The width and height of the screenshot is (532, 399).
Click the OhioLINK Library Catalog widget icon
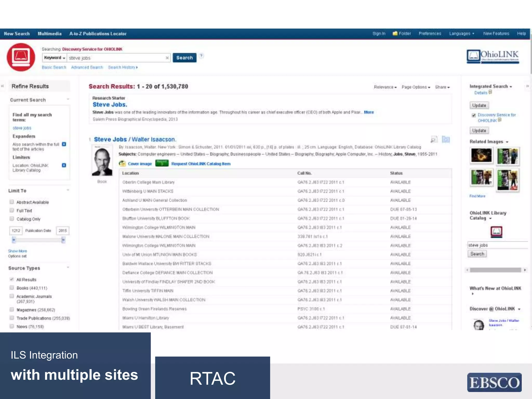(496, 232)
